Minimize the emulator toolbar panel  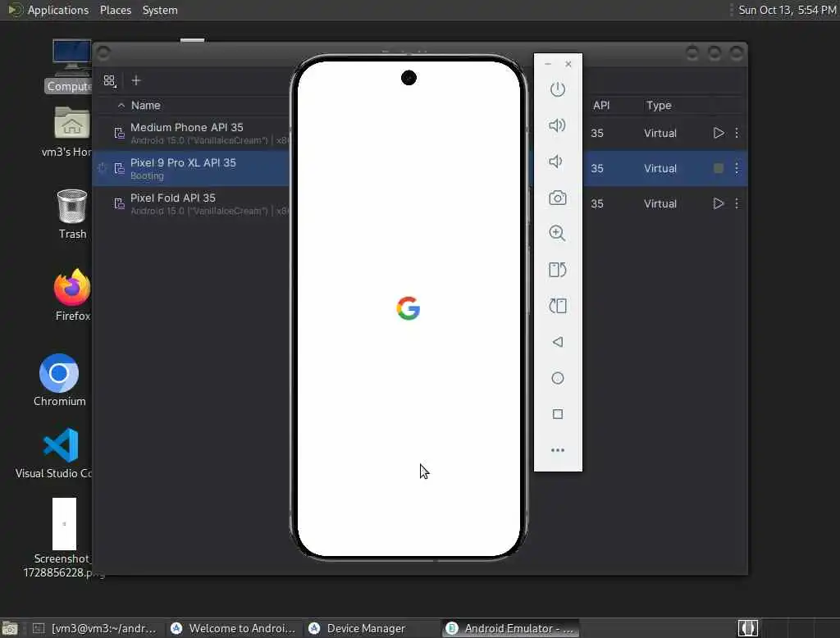(x=547, y=64)
